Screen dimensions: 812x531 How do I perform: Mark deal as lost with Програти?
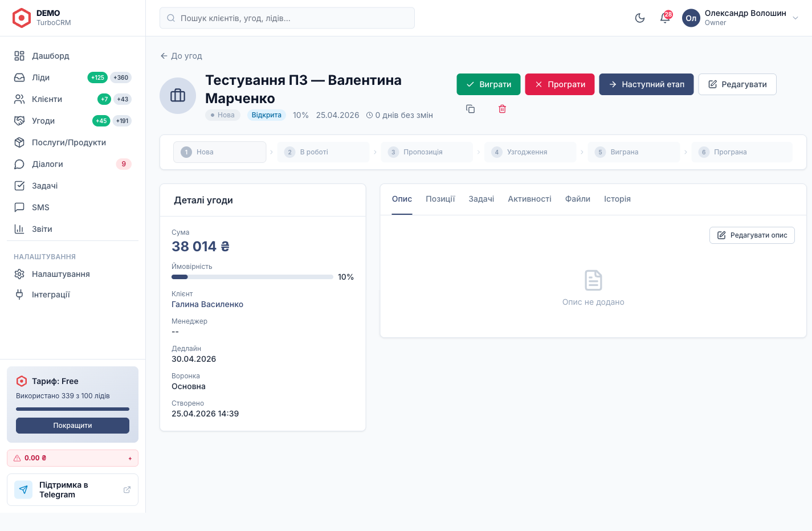tap(560, 84)
